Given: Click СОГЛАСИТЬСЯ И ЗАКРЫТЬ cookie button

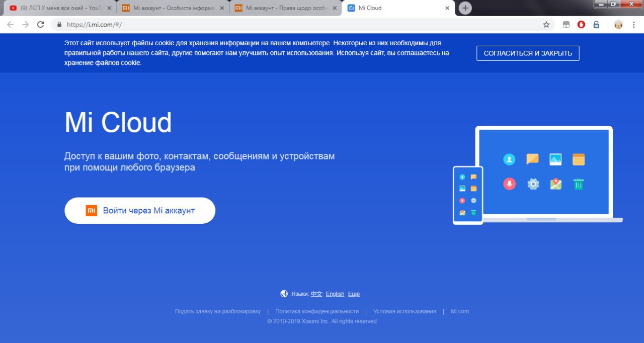Looking at the screenshot, I should point(528,53).
